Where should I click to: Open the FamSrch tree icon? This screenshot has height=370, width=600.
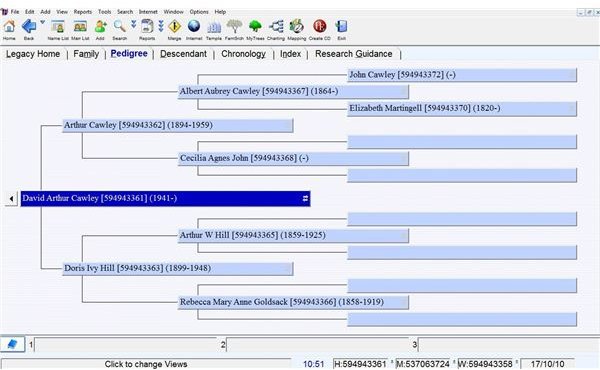(234, 27)
